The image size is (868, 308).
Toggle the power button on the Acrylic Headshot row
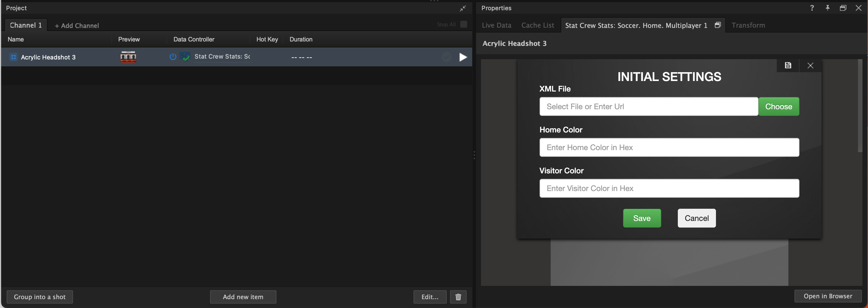click(173, 57)
